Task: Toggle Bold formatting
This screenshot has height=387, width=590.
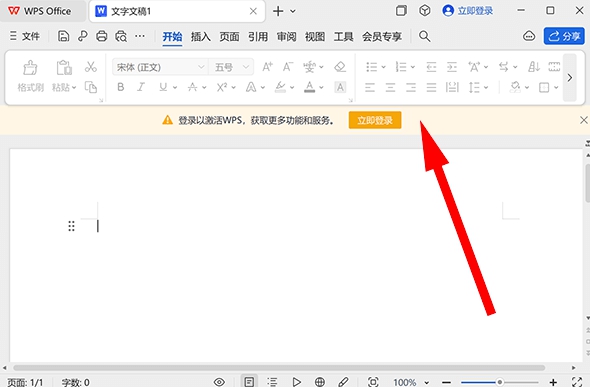Action: 120,87
